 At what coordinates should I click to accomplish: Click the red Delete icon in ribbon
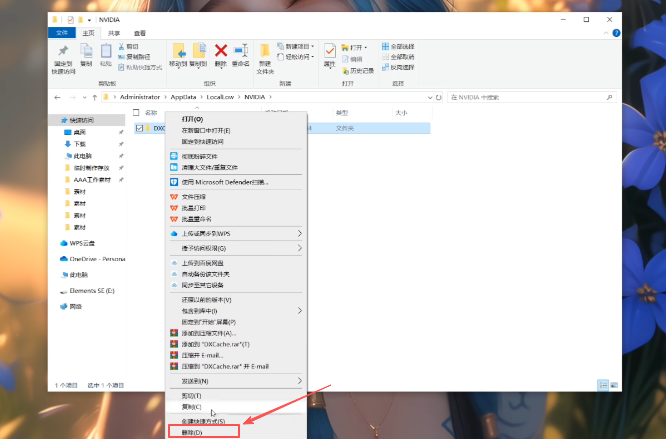[x=221, y=53]
